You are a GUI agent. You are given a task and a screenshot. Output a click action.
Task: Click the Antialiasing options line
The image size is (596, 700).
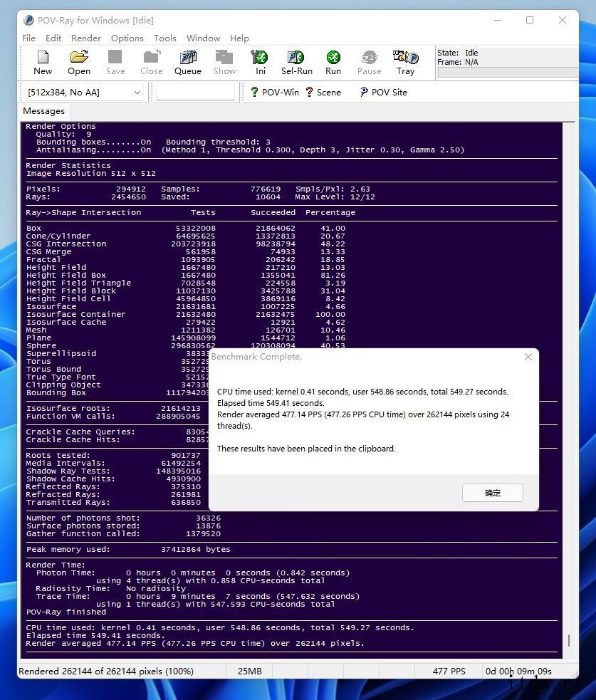[250, 150]
